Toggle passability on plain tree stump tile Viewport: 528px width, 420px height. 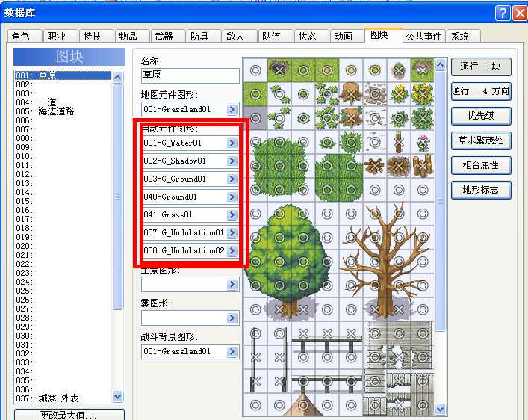[x=351, y=94]
